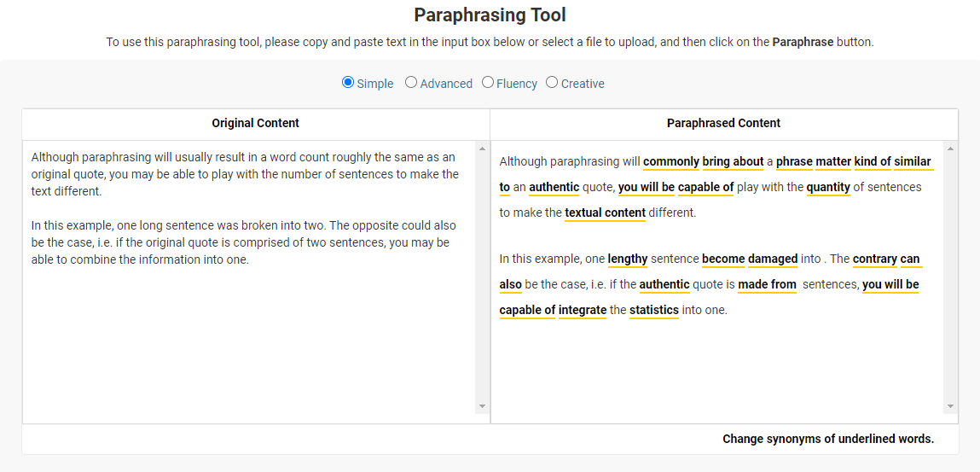The image size is (980, 472).
Task: Click the underlined word "statistics"
Action: (x=653, y=311)
